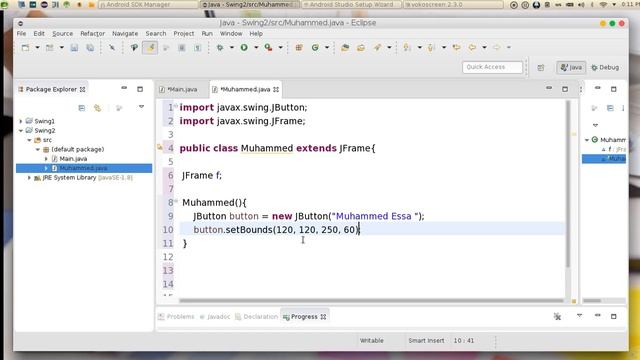
Task: Open the New dropdown arrow
Action: (x=37, y=48)
